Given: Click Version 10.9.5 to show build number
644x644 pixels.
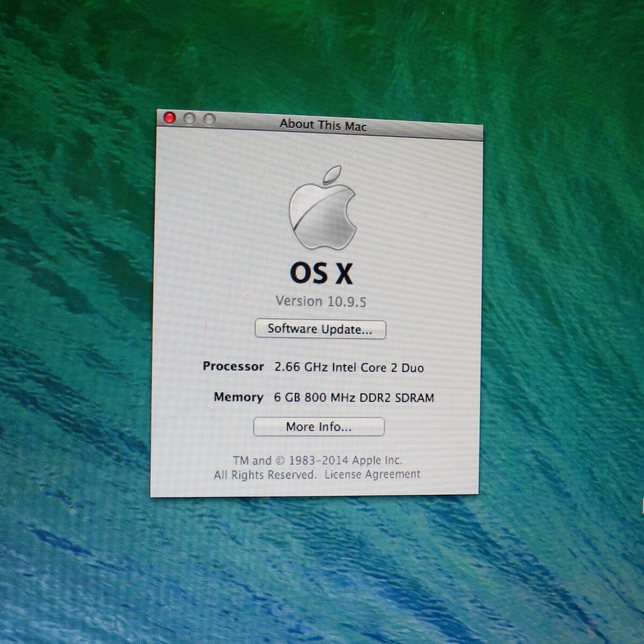Looking at the screenshot, I should 320,301.
